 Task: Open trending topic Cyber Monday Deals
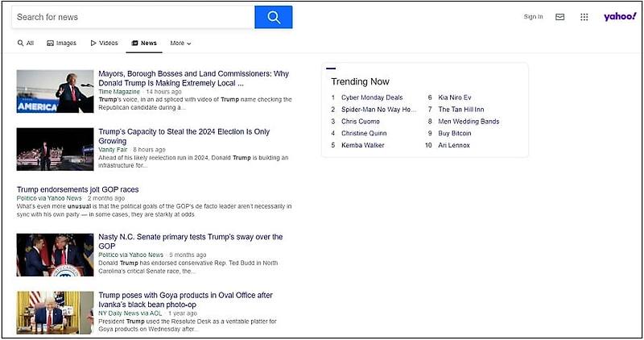tap(372, 97)
